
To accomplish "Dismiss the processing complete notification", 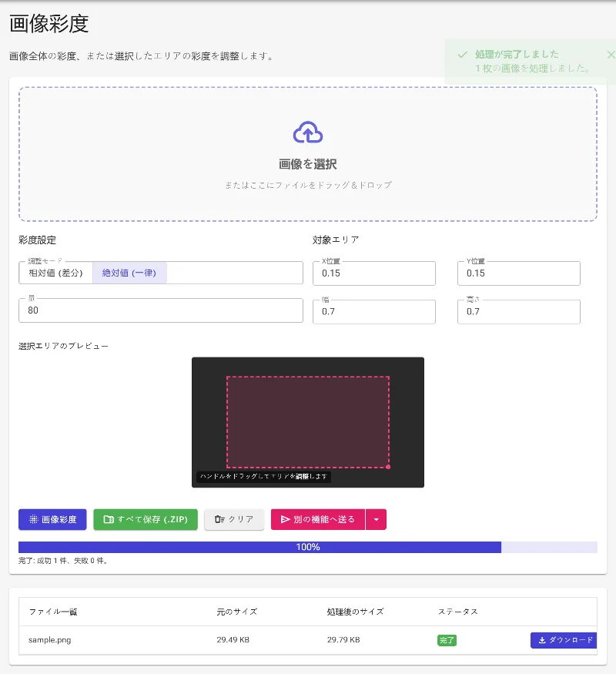I will click(x=611, y=55).
